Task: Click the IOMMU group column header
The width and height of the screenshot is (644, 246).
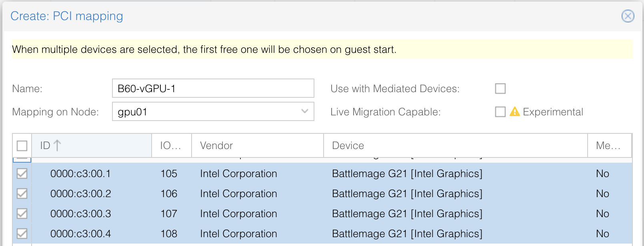Action: (171, 145)
